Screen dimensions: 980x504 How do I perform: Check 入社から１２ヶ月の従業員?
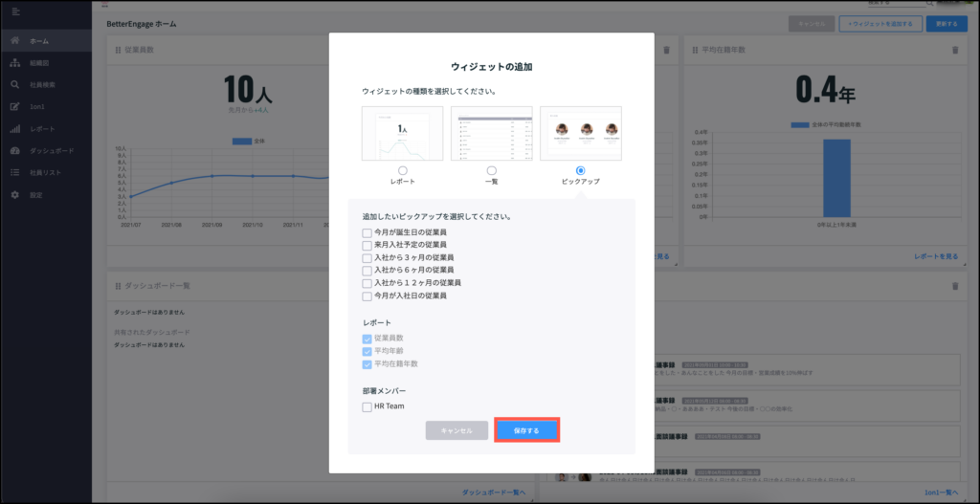367,283
